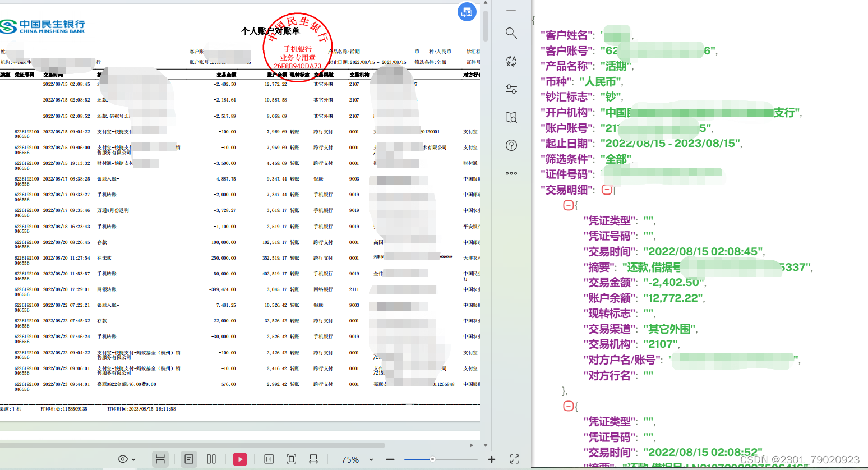Collapse the first transaction object in JSON
This screenshot has height=470, width=868.
[567, 205]
